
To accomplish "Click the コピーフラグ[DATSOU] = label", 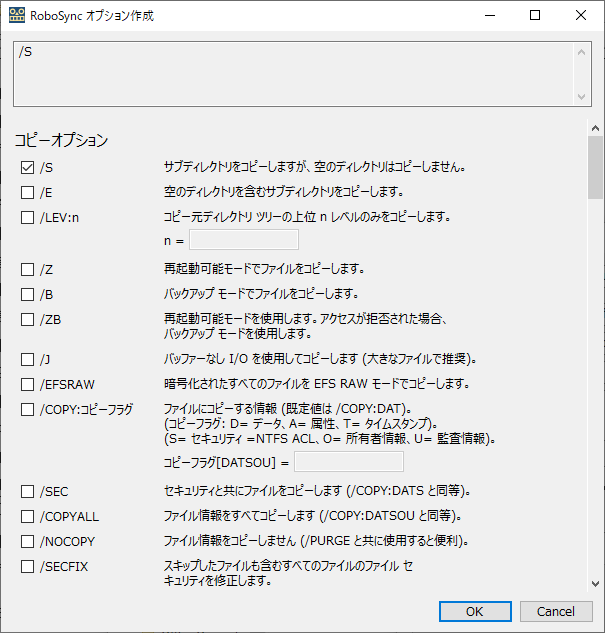I will coord(226,462).
